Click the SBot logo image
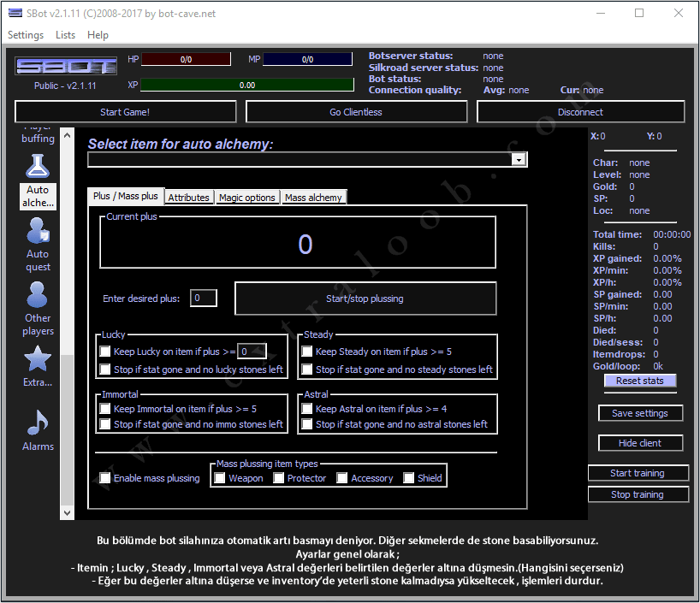Image resolution: width=700 pixels, height=603 pixels. pos(66,67)
